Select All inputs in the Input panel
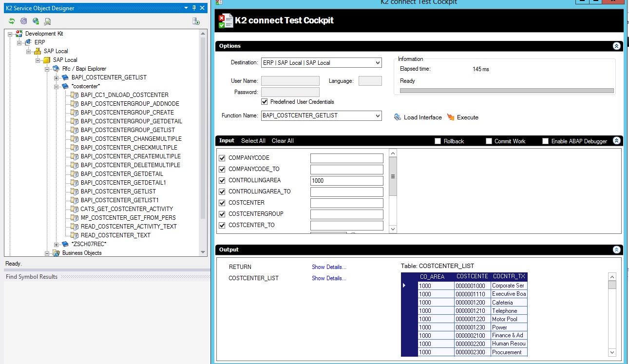This screenshot has height=364, width=629. click(x=253, y=140)
